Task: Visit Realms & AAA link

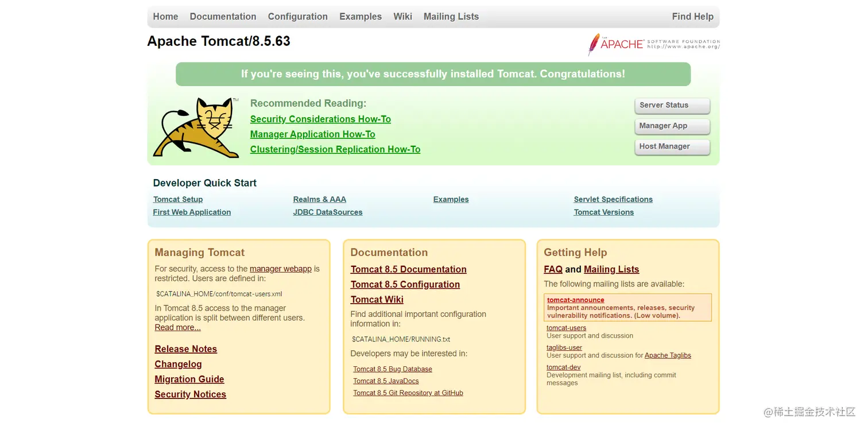Action: pyautogui.click(x=319, y=199)
